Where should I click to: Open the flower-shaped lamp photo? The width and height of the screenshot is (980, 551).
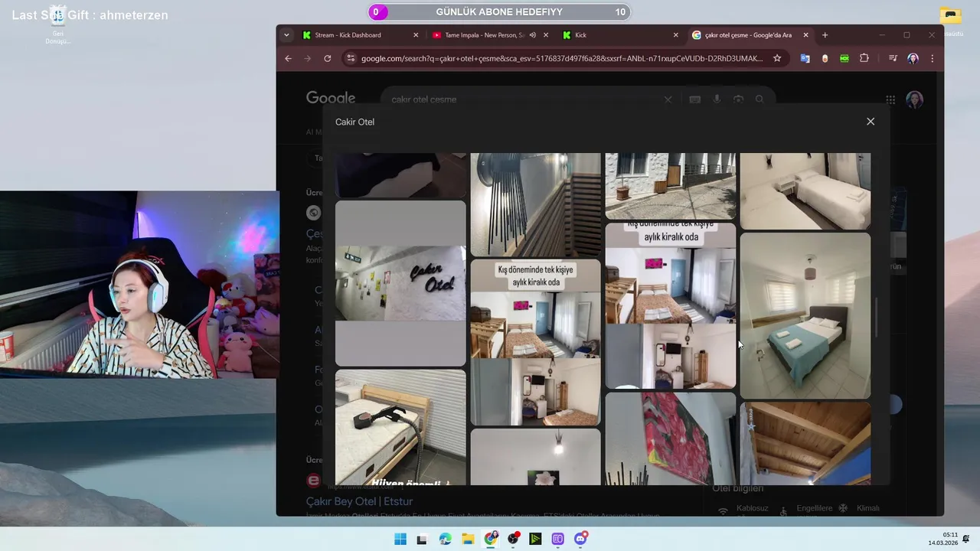(x=536, y=457)
